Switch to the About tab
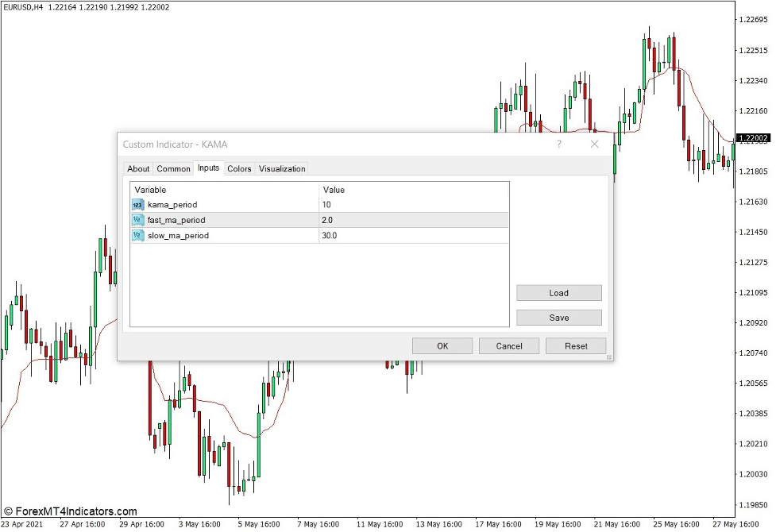776x532 pixels. pyautogui.click(x=138, y=168)
